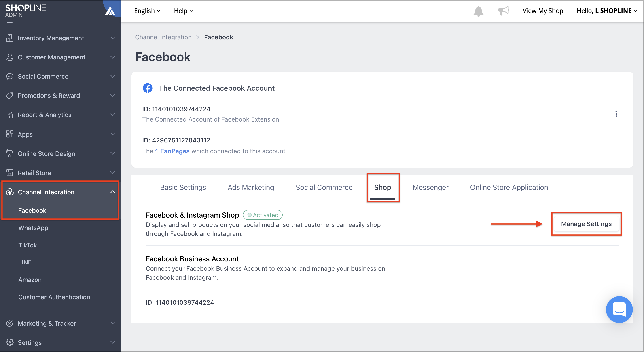Open the Hello, L SHOPLINE account dropdown

(x=607, y=11)
